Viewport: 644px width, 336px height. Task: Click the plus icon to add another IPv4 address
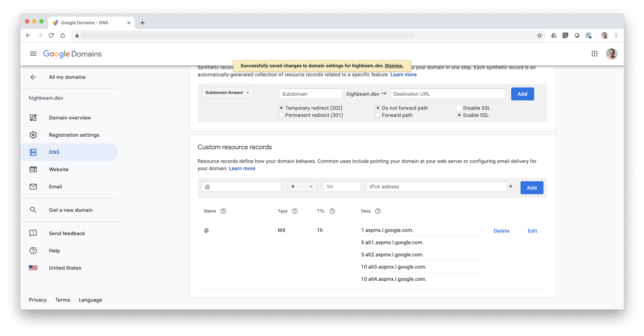511,186
